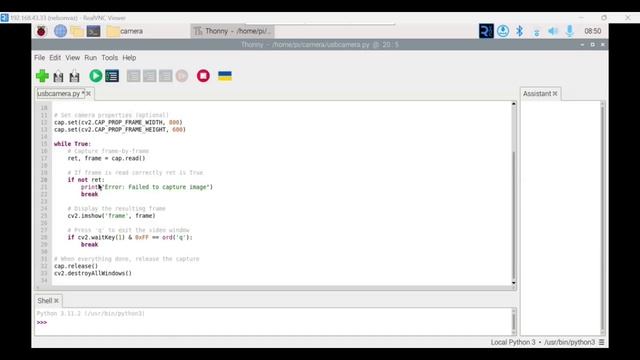Open the updates download tray icon
Viewport: 640px width, 360px height.
tap(503, 31)
